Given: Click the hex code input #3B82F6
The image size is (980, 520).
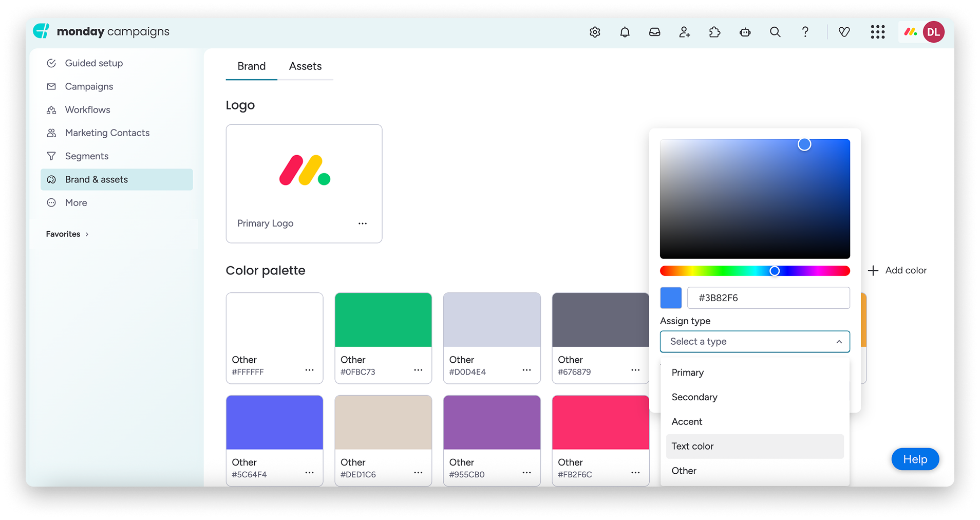Looking at the screenshot, I should point(768,298).
